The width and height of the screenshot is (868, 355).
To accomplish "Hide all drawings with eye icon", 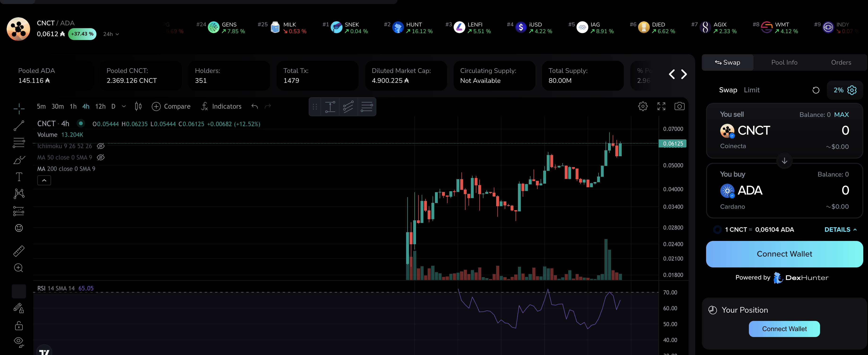I will (x=19, y=342).
